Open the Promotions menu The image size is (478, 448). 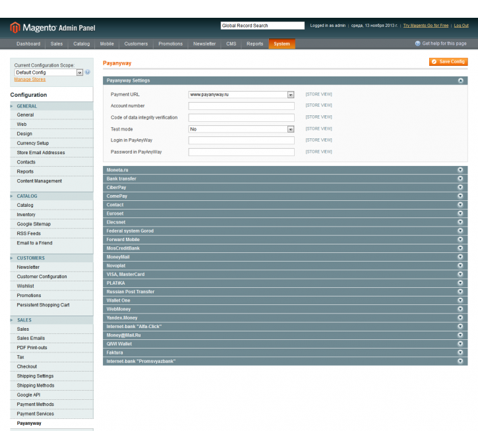pos(170,44)
